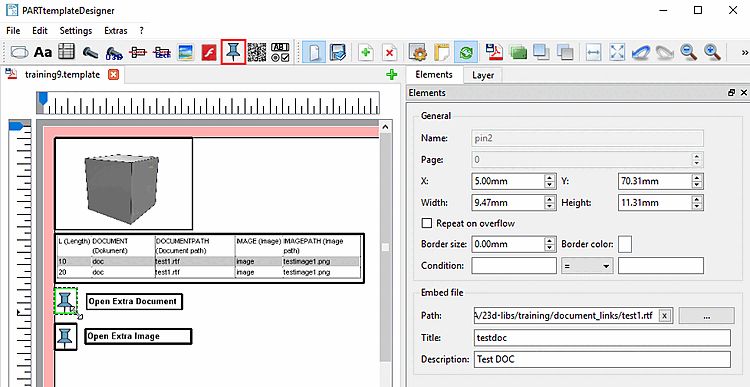Undock the Elements panel
Viewport: 750px width, 387px height.
coord(732,93)
